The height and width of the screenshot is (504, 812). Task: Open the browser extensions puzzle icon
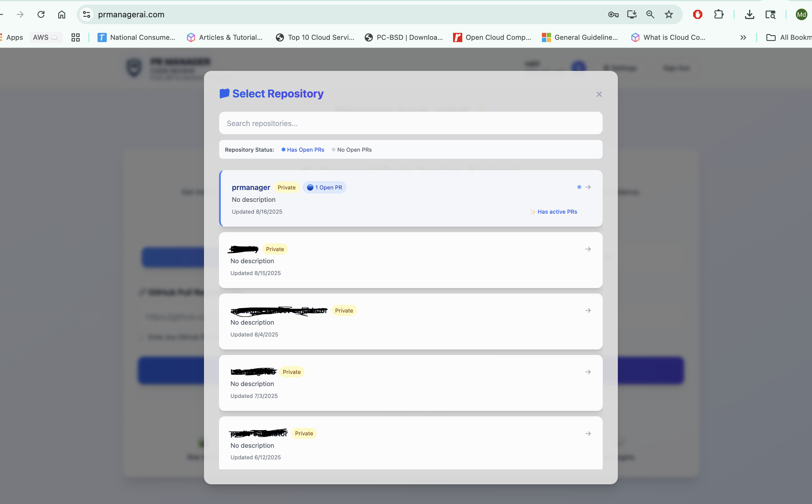pos(718,14)
